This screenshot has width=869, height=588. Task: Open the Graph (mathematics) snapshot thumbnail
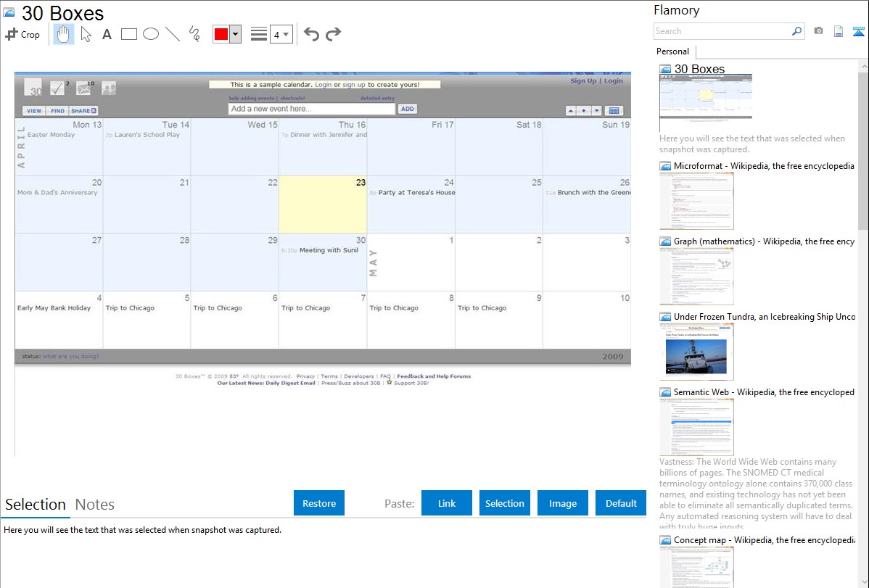tap(696, 276)
